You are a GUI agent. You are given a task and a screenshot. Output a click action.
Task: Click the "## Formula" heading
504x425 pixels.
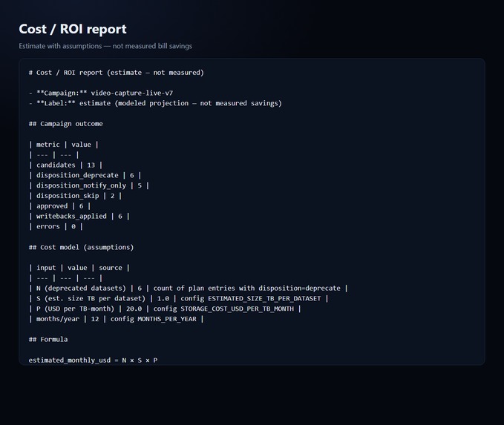point(48,340)
